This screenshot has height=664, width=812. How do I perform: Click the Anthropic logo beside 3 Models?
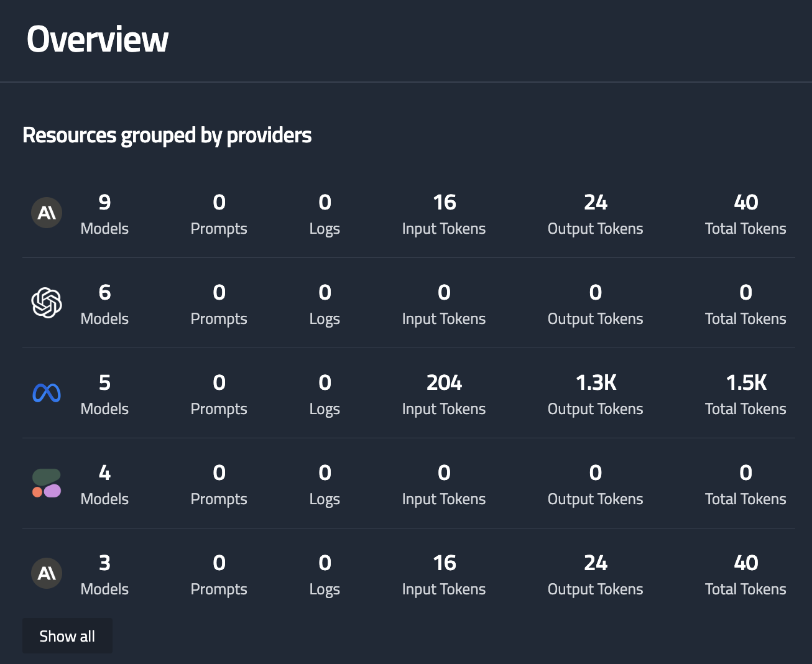pos(47,573)
